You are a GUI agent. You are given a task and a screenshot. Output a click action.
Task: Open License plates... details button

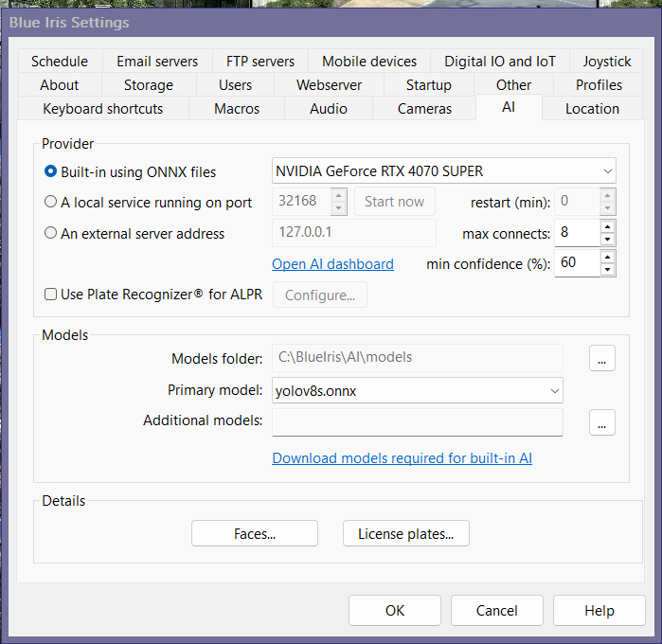pyautogui.click(x=405, y=534)
